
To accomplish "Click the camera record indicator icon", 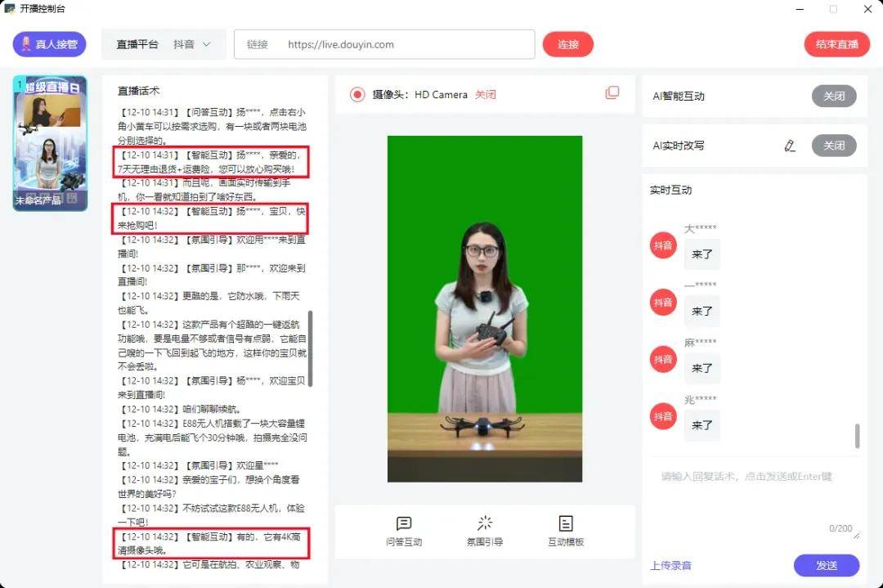I will 357,95.
